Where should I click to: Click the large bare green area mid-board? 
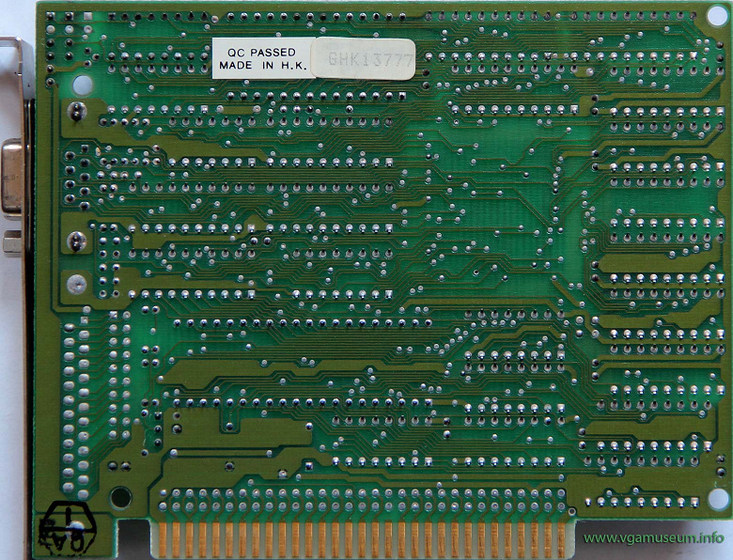click(x=512, y=246)
